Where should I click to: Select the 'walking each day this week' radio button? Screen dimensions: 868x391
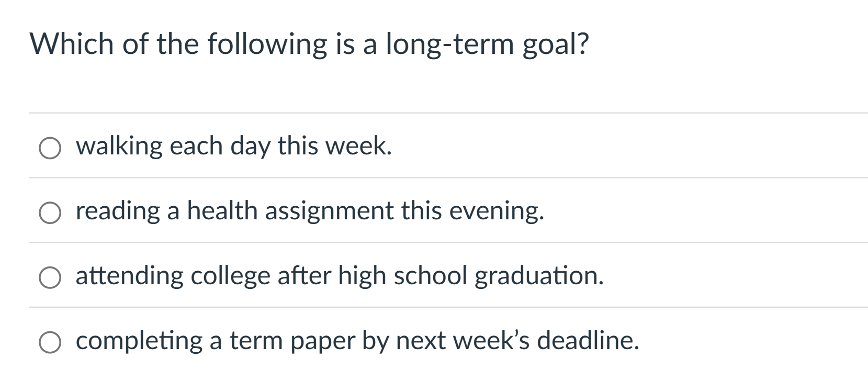tap(50, 148)
